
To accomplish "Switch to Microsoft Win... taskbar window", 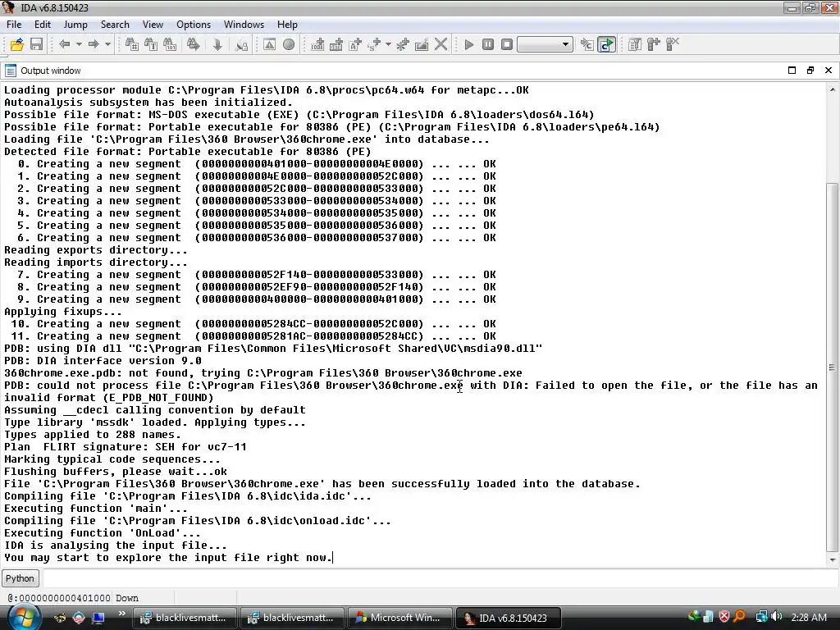I will 399,618.
